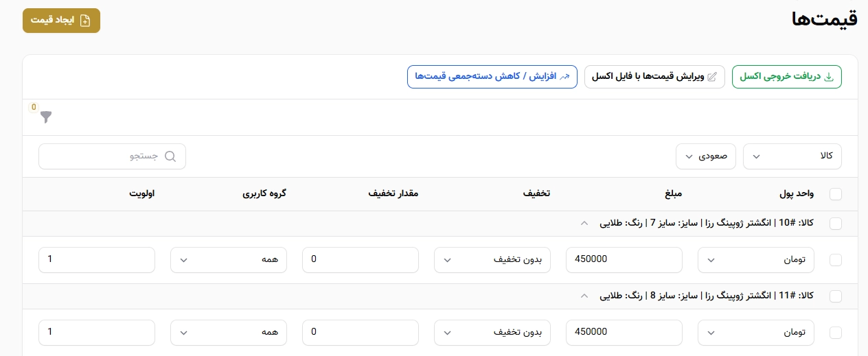Click the document-plus icon in ایجاد قیمت button

[x=85, y=21]
